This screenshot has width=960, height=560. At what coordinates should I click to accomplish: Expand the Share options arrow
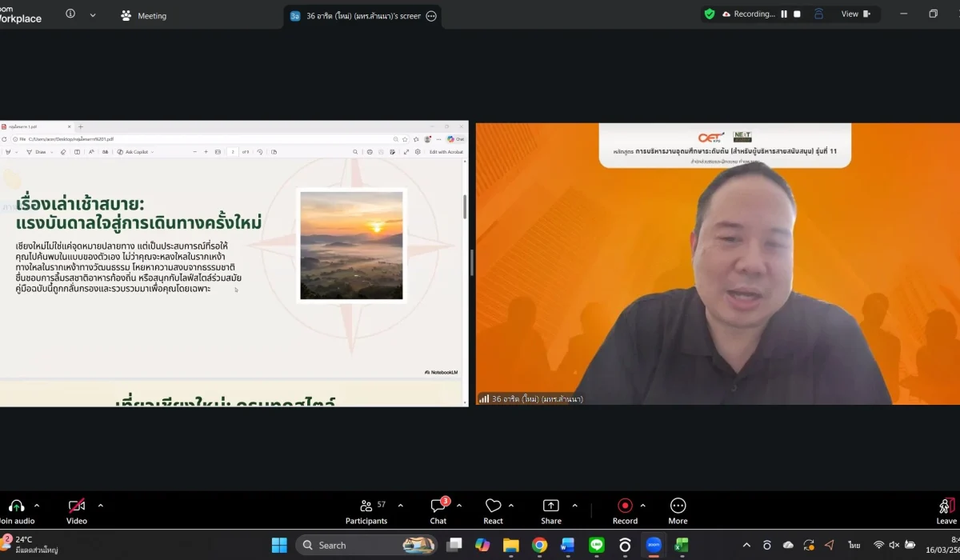coord(575,506)
